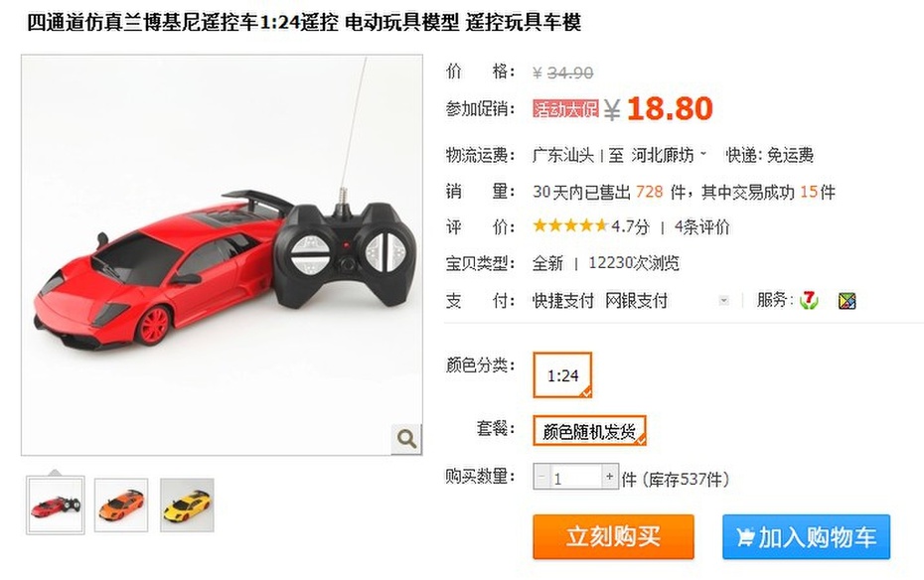Viewport: 924px width, 580px height.
Task: Select the yellow car thumbnail
Action: 188,506
